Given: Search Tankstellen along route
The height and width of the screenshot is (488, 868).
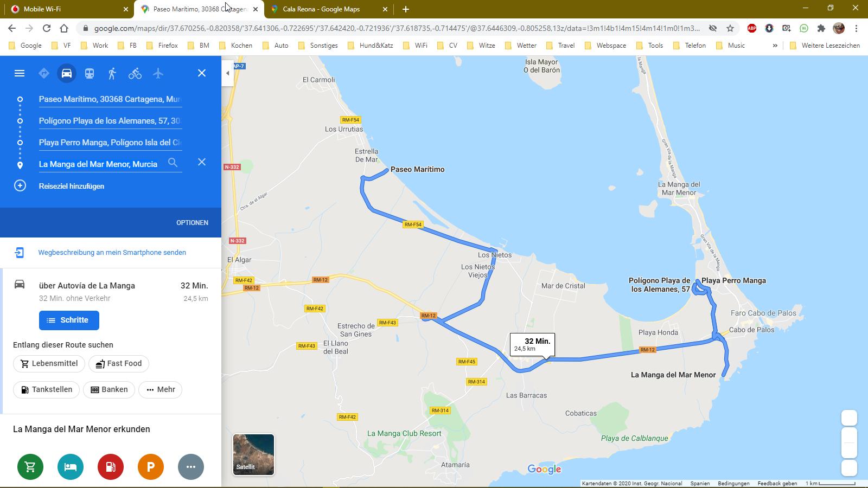Looking at the screenshot, I should (x=46, y=389).
